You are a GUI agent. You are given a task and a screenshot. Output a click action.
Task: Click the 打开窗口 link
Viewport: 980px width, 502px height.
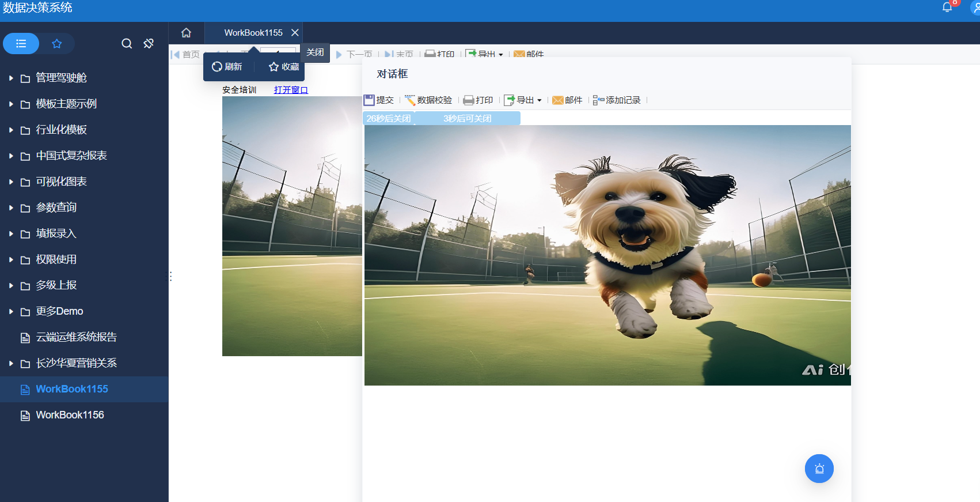(x=291, y=90)
